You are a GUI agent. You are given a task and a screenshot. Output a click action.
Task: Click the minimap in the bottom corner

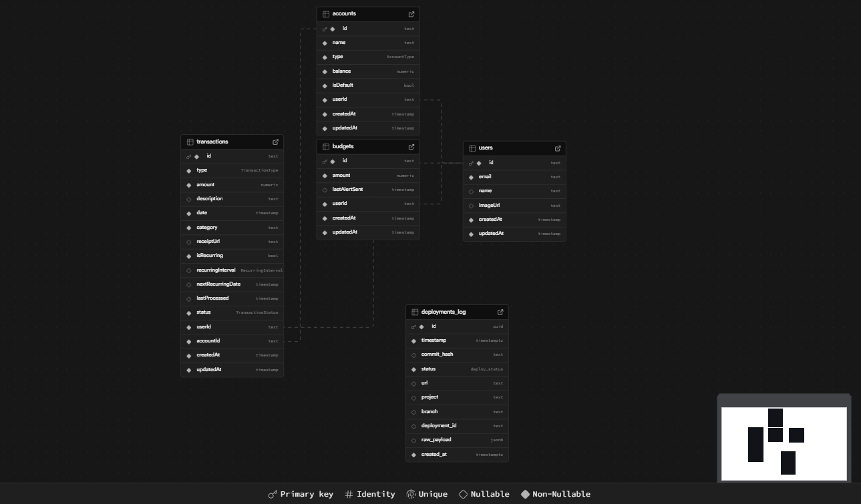(x=784, y=443)
